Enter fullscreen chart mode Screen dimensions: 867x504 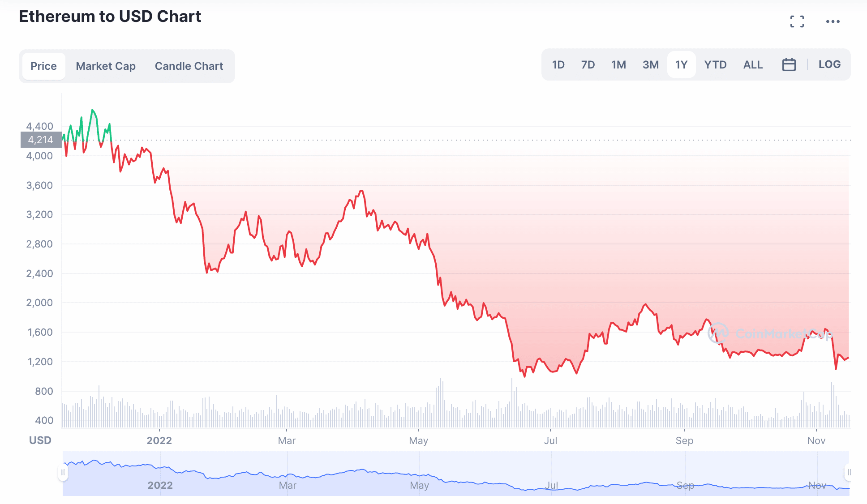tap(797, 21)
